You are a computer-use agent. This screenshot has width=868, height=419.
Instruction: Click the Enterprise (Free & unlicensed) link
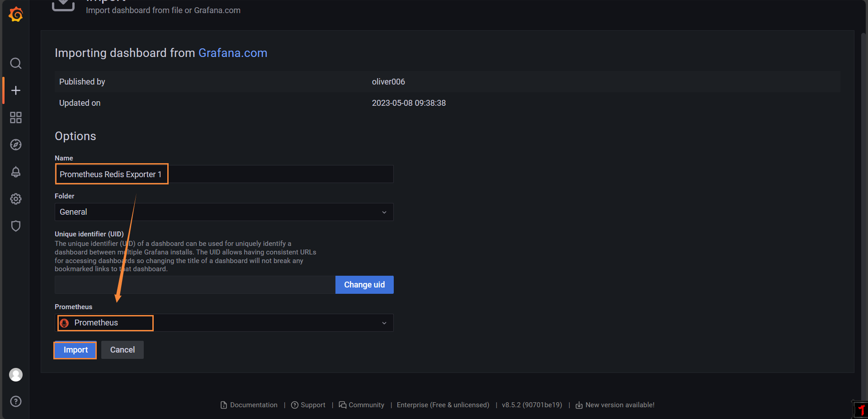[x=443, y=405]
